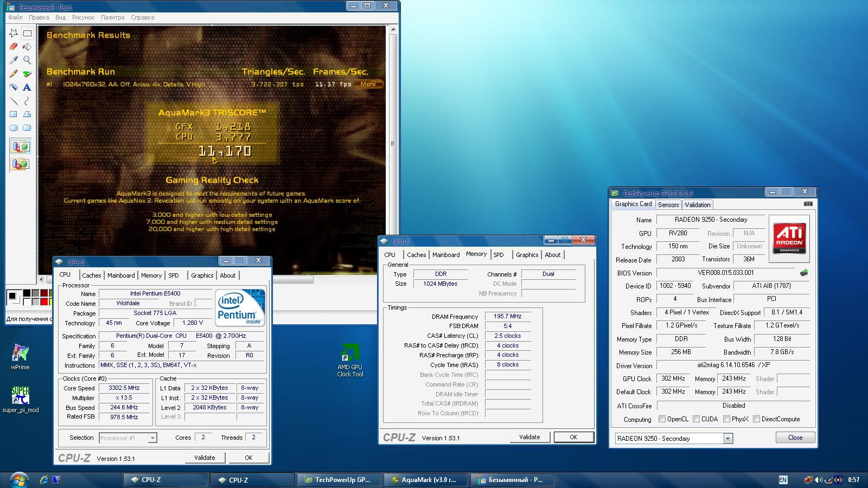
Task: Pick the Rounded Rectangle tool
Action: pos(27,127)
